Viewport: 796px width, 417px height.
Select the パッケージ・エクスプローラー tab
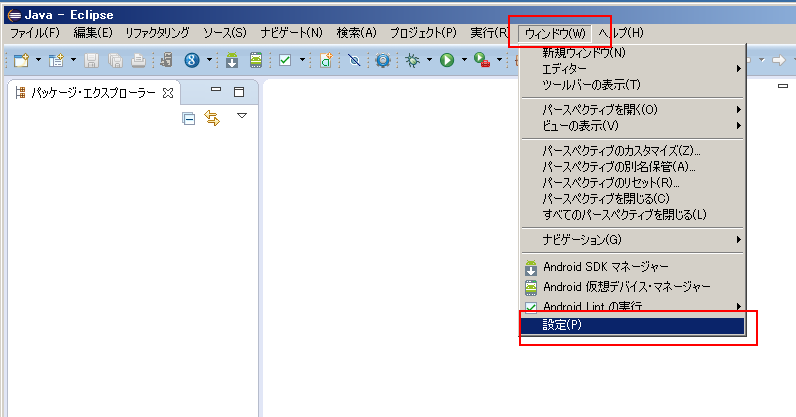[94, 93]
